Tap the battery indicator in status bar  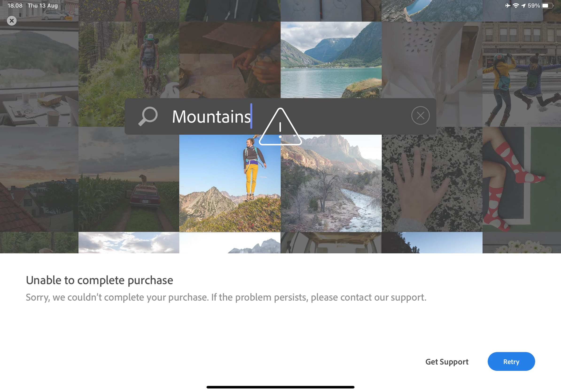point(548,6)
